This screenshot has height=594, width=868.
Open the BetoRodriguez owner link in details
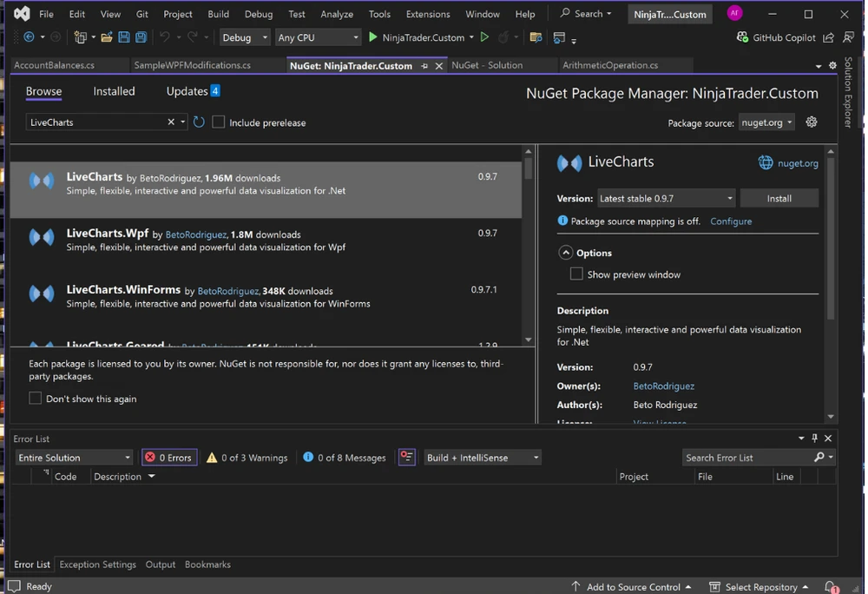pos(663,386)
